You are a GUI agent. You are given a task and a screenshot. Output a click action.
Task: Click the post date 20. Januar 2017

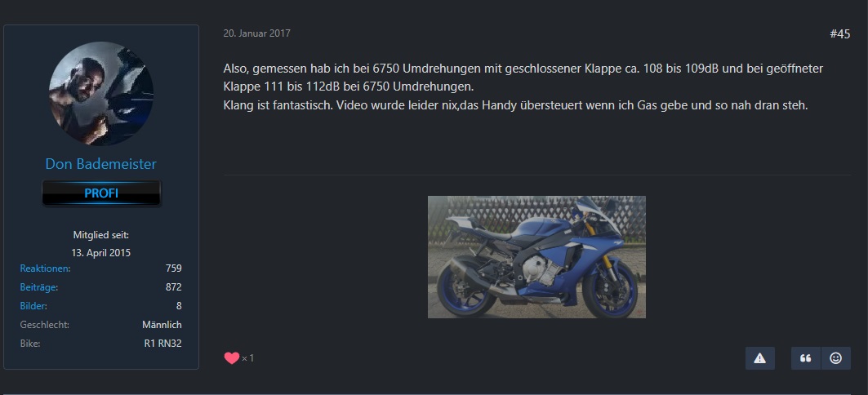[257, 33]
